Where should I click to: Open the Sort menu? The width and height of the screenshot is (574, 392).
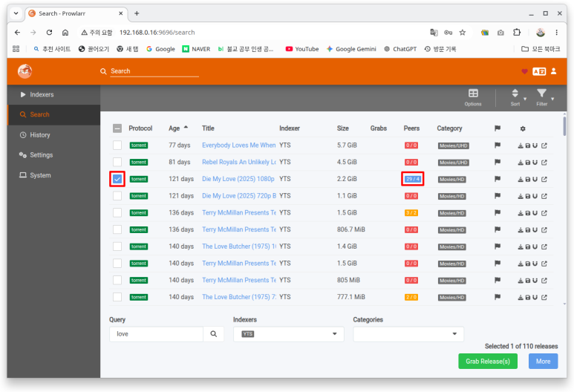tap(515, 97)
